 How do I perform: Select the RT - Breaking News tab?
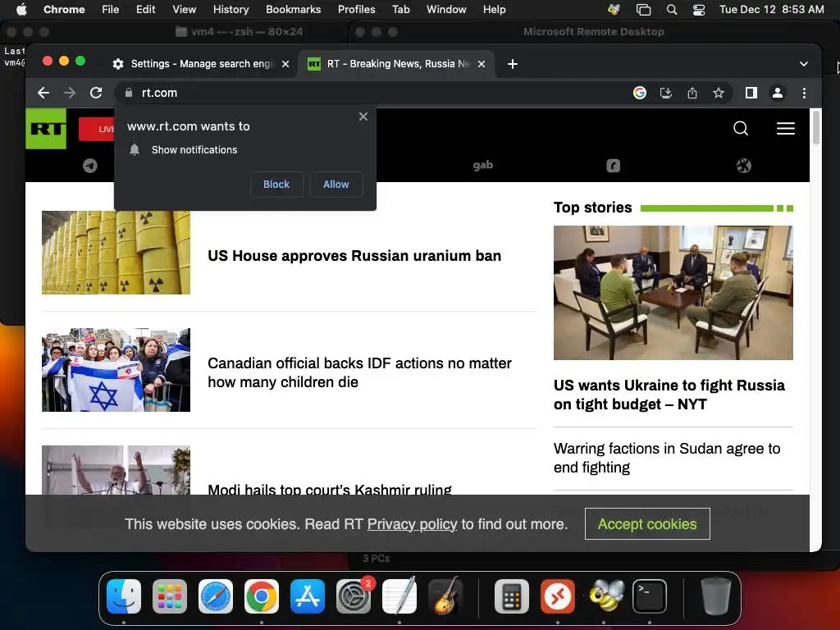coord(396,64)
